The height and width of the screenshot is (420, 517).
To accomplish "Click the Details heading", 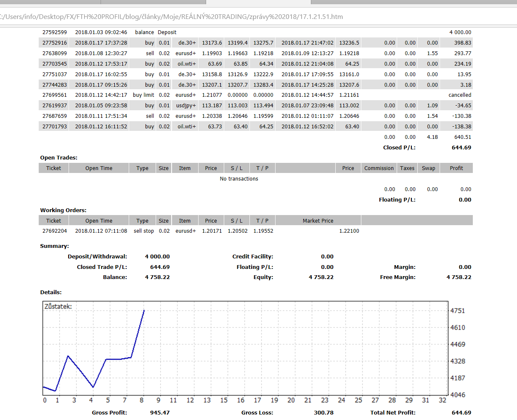I will [51, 292].
